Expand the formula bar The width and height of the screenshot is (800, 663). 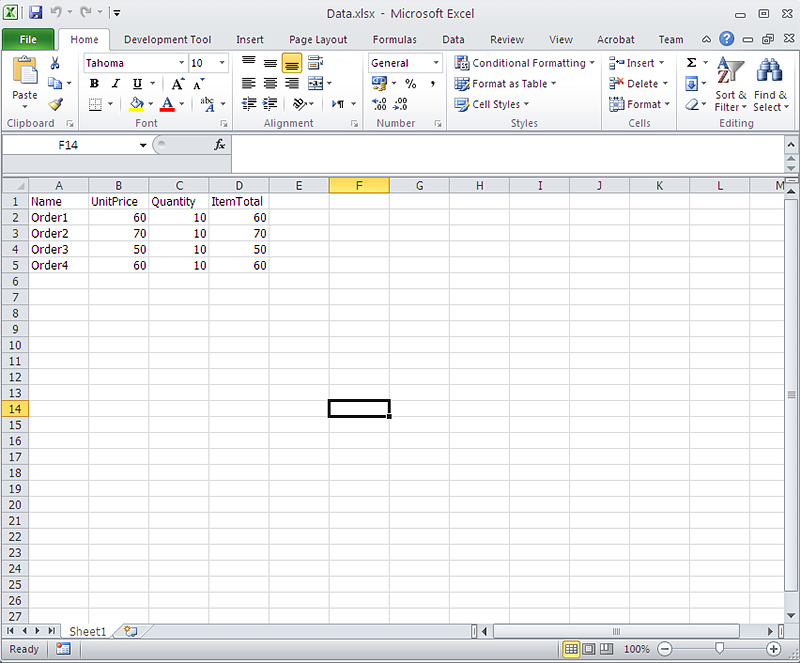[790, 145]
